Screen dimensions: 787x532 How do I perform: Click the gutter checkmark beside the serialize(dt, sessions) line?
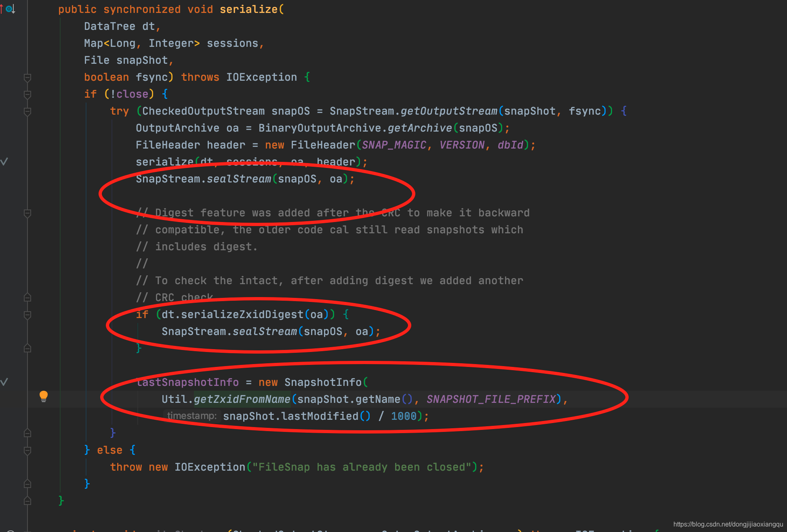tap(4, 161)
